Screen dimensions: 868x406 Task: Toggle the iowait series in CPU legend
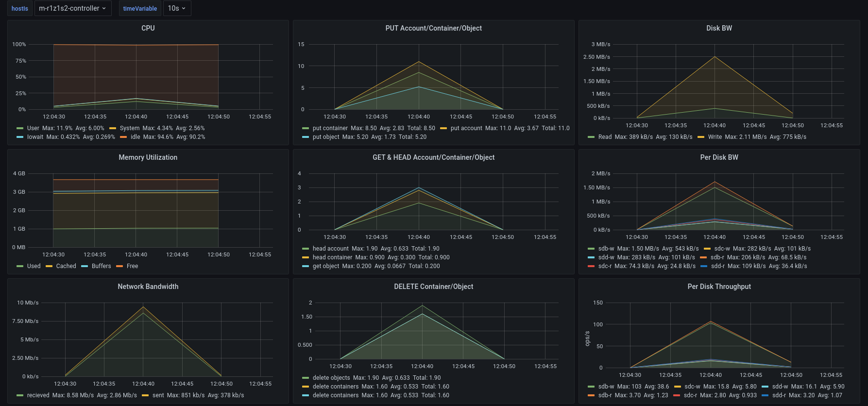35,137
